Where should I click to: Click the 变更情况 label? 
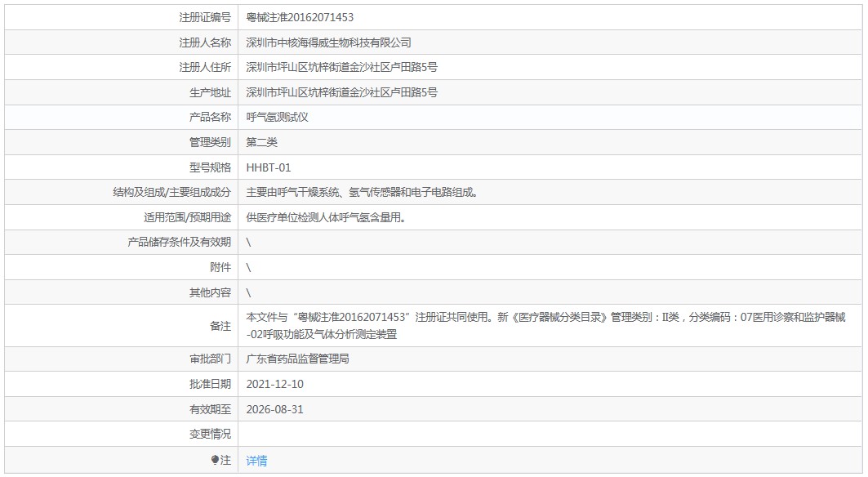coord(210,435)
